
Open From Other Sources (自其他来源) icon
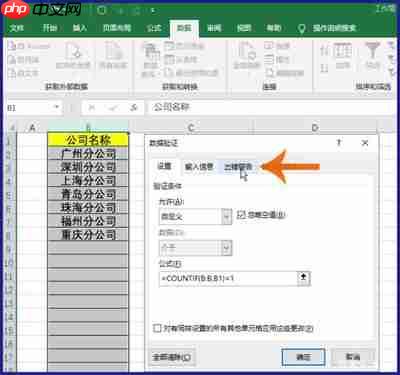[73, 50]
